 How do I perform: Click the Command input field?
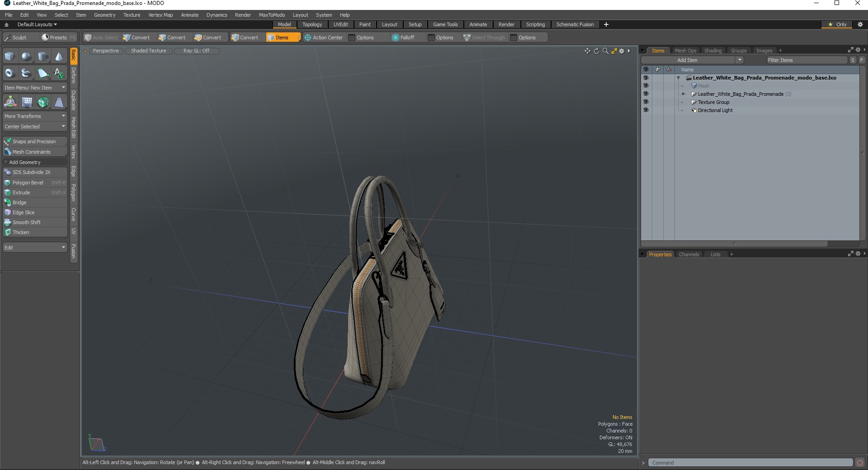coord(750,463)
